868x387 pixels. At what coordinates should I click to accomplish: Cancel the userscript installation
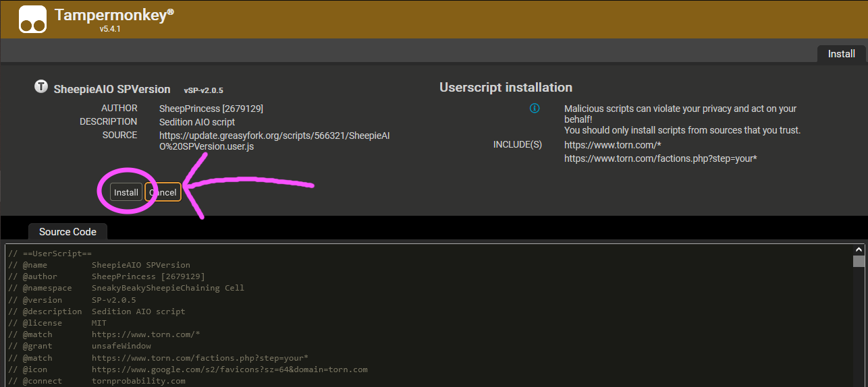163,192
